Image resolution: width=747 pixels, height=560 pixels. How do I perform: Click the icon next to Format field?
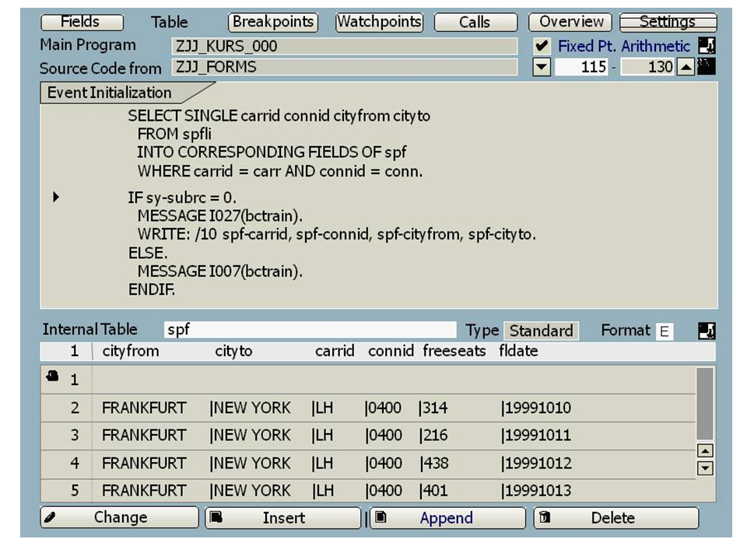[x=706, y=331]
